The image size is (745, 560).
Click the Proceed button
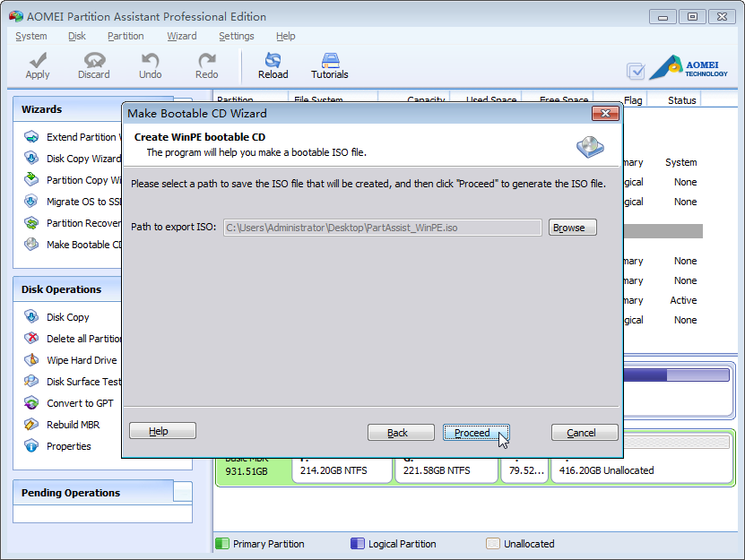tap(476, 433)
